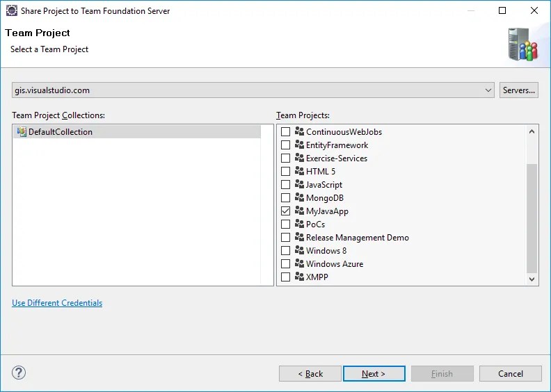Viewport: 551px width, 392px height.
Task: Click the PoCs team project icon
Action: tap(299, 224)
